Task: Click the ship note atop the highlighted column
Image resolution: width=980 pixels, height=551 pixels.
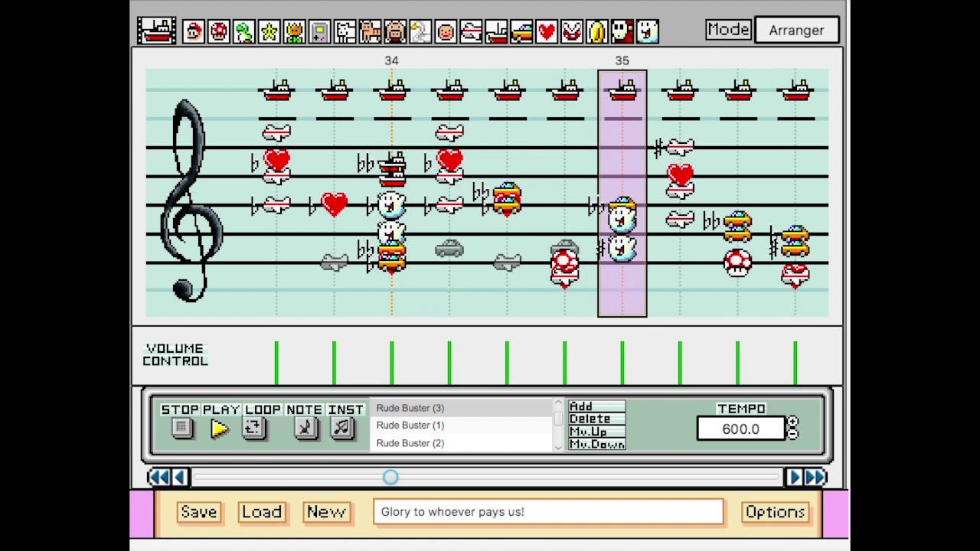Action: (x=622, y=90)
